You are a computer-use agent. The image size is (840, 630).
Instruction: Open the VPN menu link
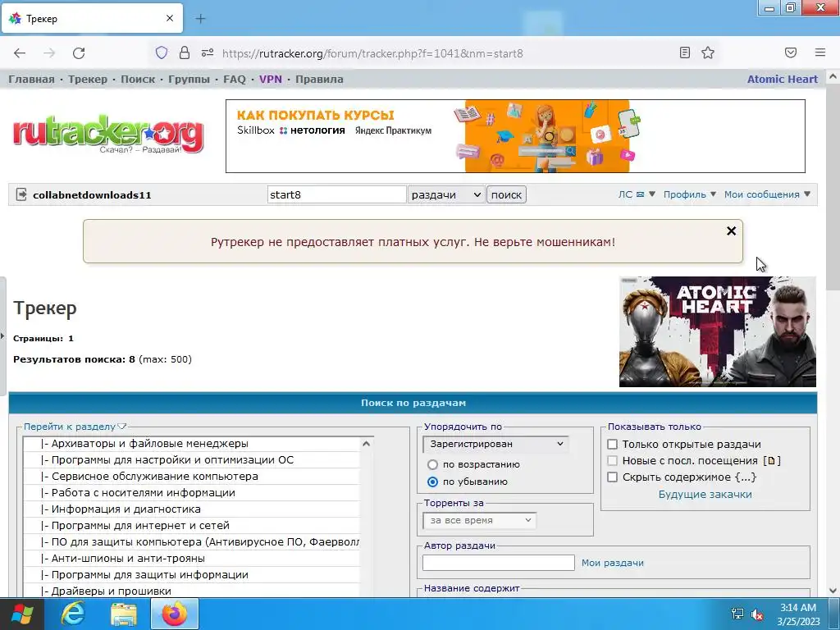pos(271,80)
